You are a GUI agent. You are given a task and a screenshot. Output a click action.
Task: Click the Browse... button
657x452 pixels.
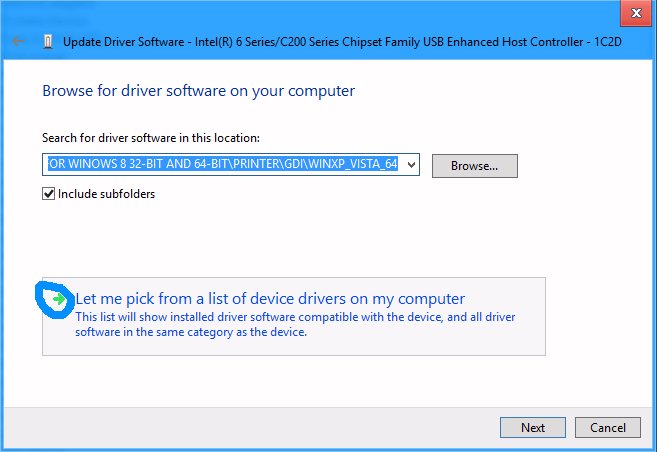click(474, 165)
